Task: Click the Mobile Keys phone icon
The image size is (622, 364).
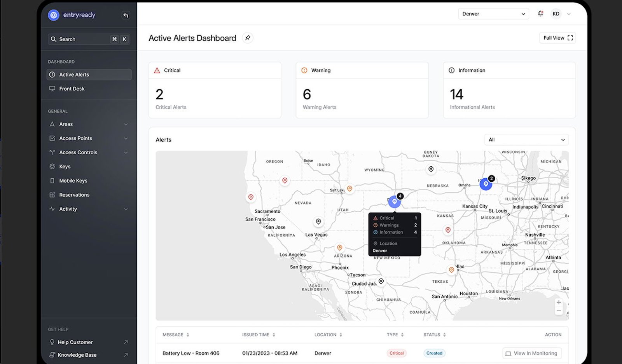Action: 52,181
